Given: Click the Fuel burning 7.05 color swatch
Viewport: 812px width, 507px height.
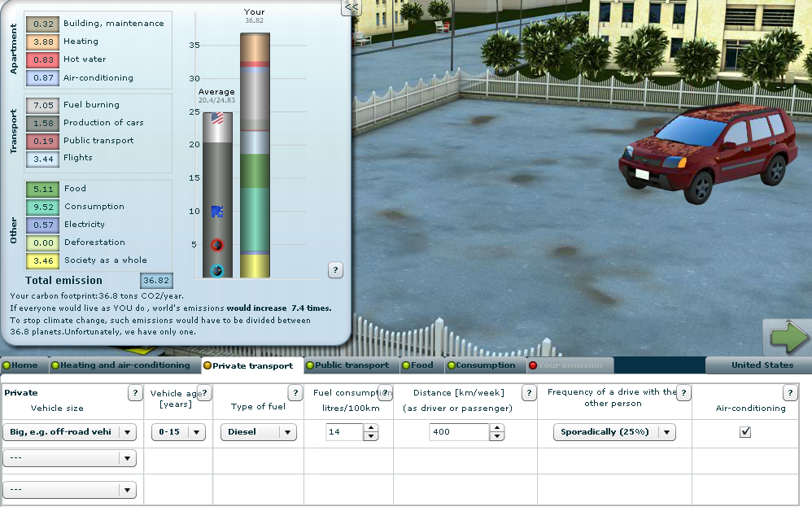Looking at the screenshot, I should pyautogui.click(x=42, y=105).
